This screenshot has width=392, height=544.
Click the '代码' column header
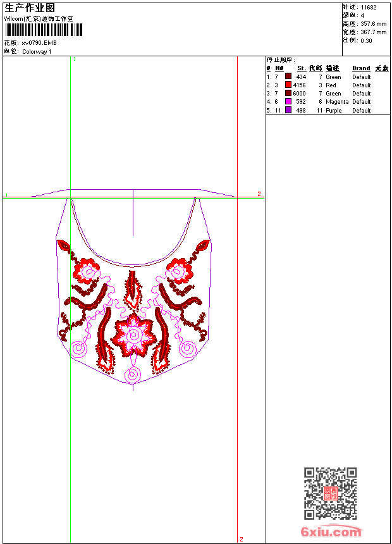315,68
